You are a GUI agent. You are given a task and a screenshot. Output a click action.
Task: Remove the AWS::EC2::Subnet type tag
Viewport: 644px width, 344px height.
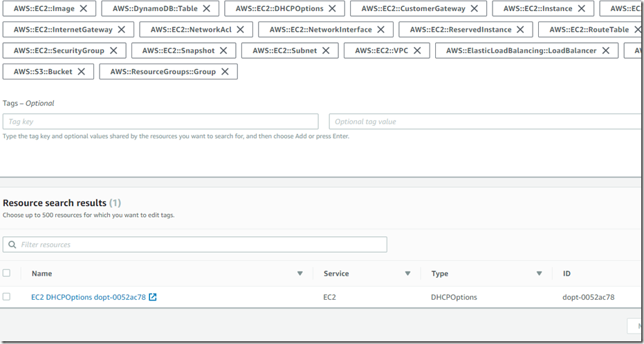pyautogui.click(x=326, y=50)
